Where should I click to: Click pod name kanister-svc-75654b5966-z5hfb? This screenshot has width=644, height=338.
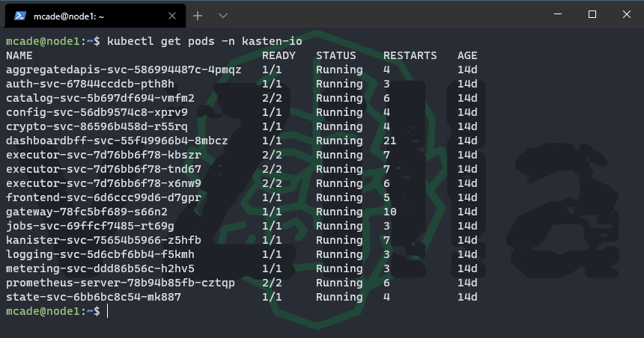click(103, 240)
